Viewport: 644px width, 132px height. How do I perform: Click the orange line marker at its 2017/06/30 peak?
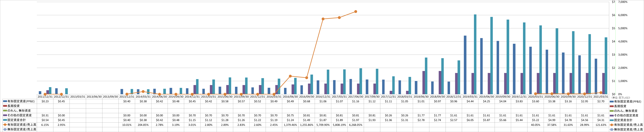(x=356, y=11)
